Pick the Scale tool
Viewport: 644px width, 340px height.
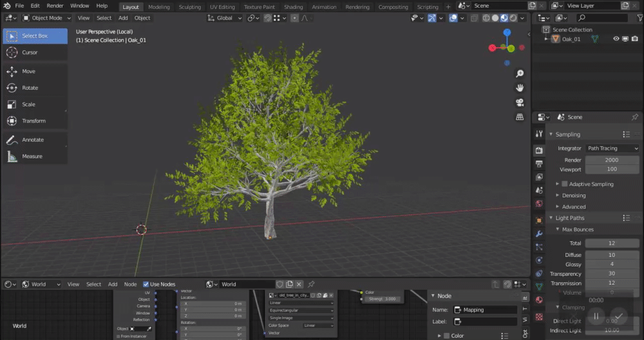(x=28, y=104)
